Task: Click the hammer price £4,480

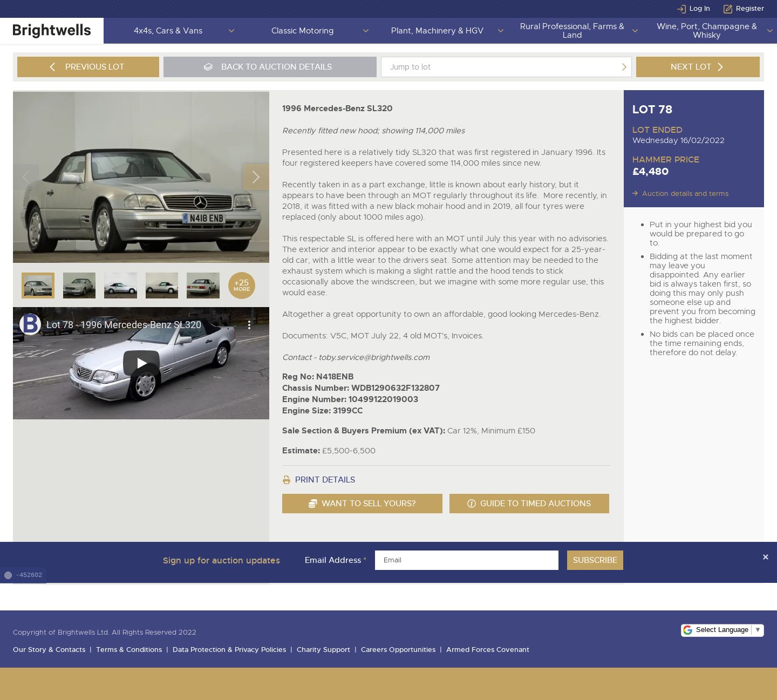Action: coord(650,172)
